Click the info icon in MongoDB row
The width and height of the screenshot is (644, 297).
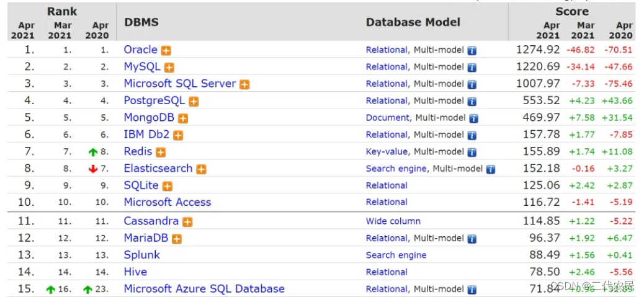click(474, 118)
